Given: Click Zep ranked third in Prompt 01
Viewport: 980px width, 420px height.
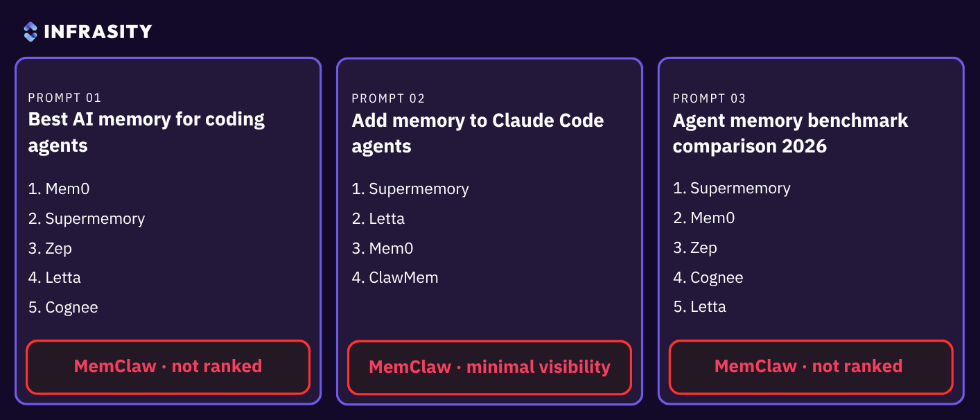Looking at the screenshot, I should tap(50, 248).
